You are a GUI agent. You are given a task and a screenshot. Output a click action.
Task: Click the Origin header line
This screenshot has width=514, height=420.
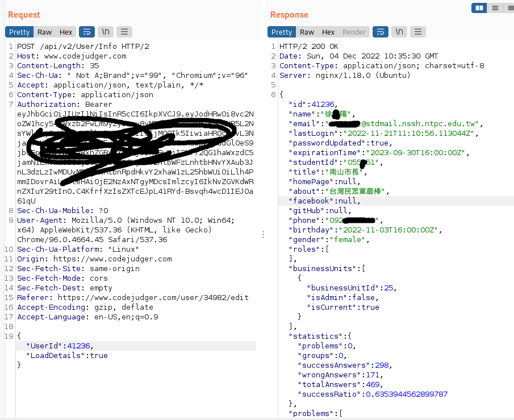[94, 259]
